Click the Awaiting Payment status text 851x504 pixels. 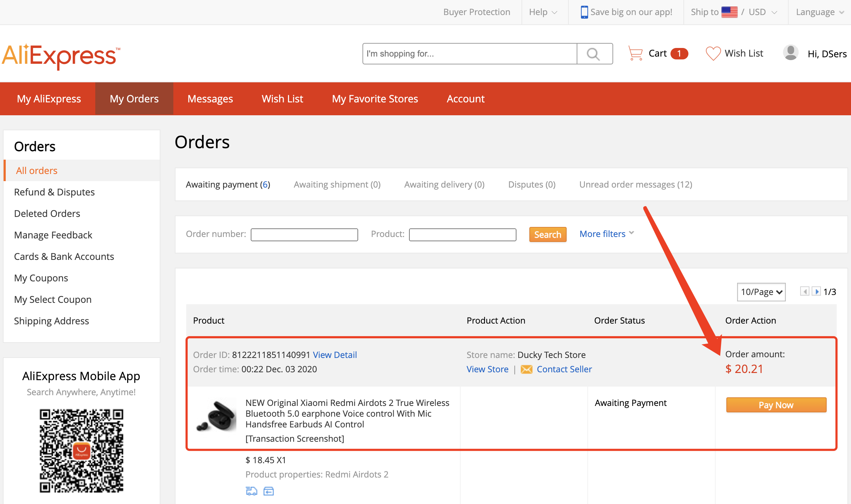[x=630, y=403]
